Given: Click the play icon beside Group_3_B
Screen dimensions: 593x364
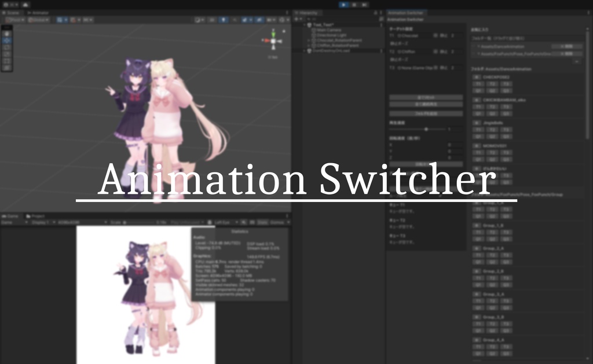Looking at the screenshot, I should pyautogui.click(x=477, y=317).
